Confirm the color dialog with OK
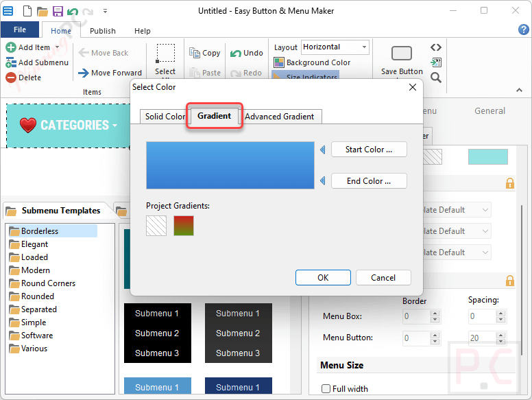Image resolution: width=532 pixels, height=400 pixels. coord(323,278)
